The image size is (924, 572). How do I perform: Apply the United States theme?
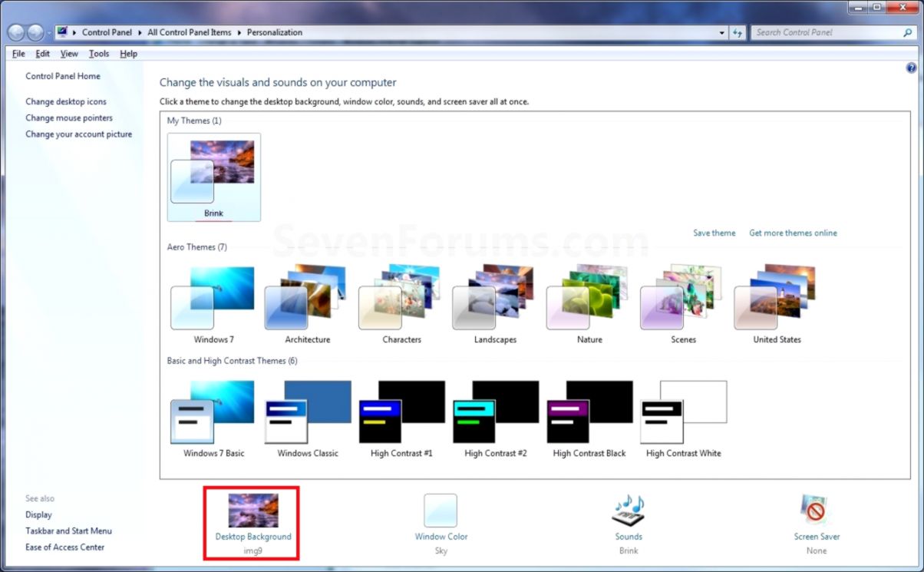click(777, 304)
